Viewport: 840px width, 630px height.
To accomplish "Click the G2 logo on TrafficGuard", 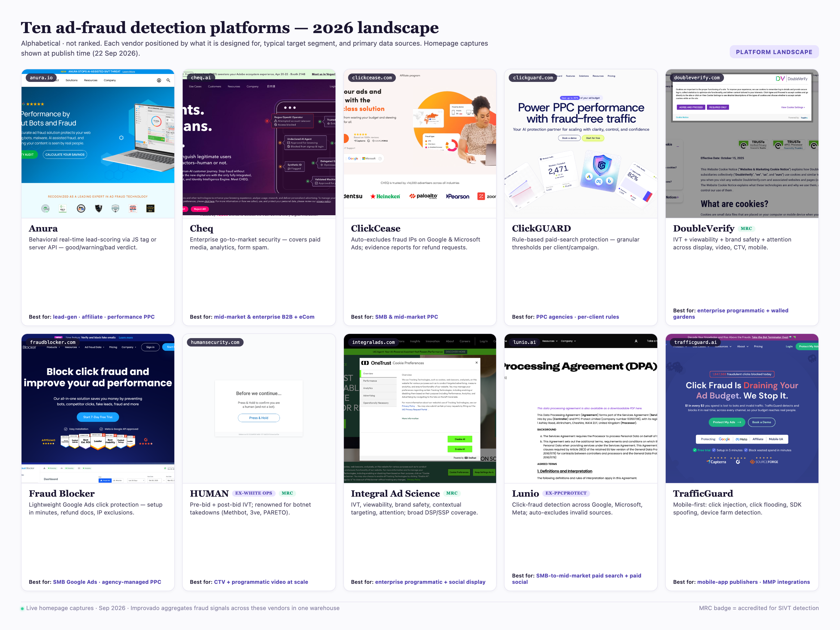I will 738,462.
